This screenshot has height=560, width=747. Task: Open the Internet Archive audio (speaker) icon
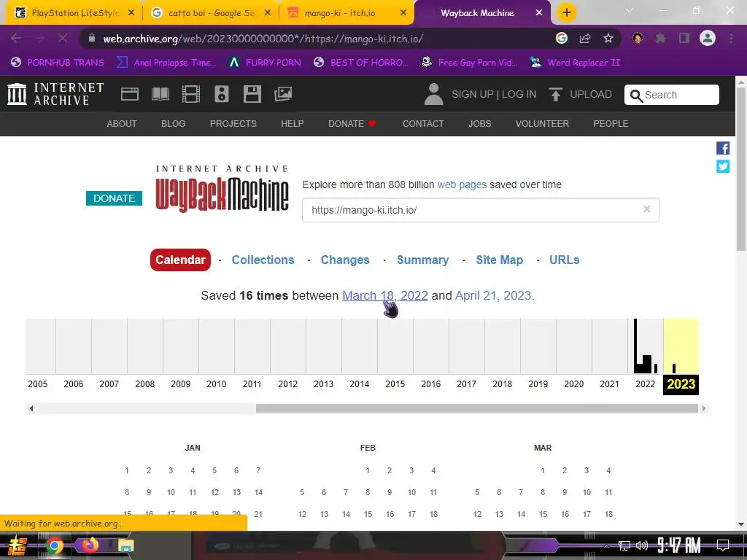(x=222, y=94)
